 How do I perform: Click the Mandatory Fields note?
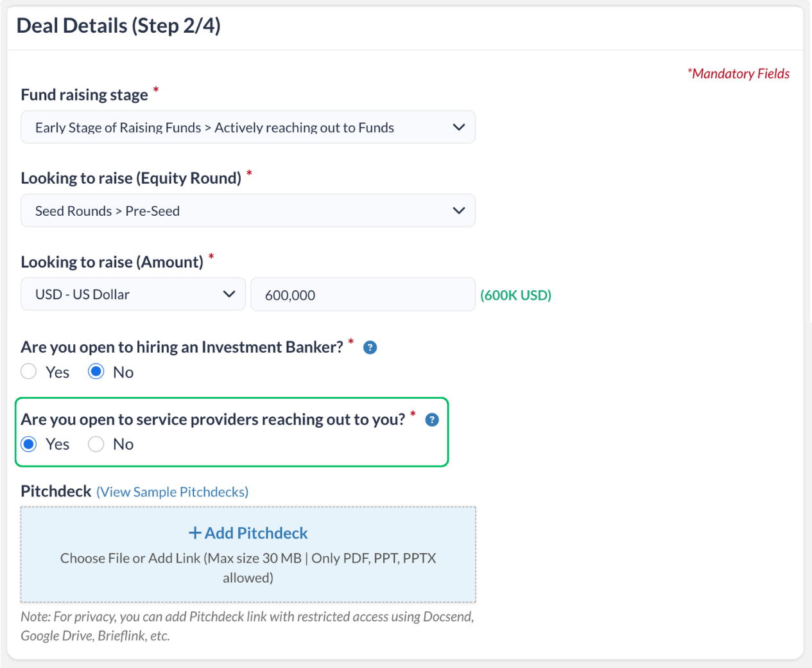739,74
